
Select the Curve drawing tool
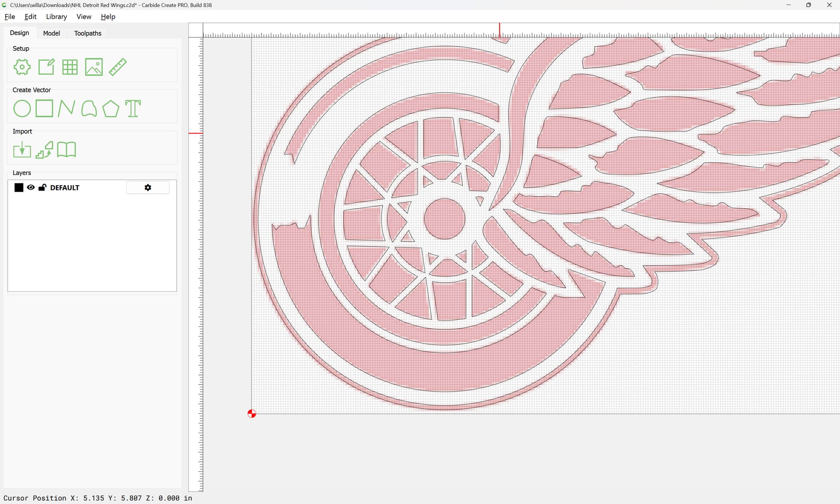point(89,108)
